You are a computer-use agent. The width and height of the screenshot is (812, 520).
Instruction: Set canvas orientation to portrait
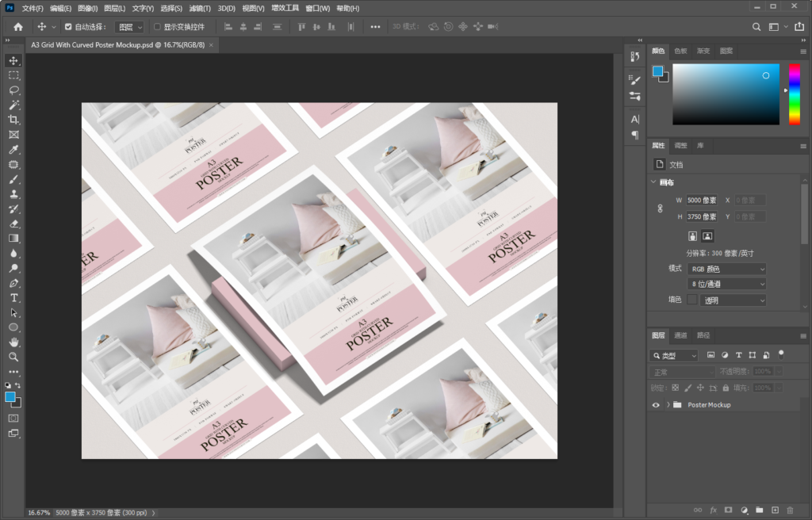click(692, 236)
